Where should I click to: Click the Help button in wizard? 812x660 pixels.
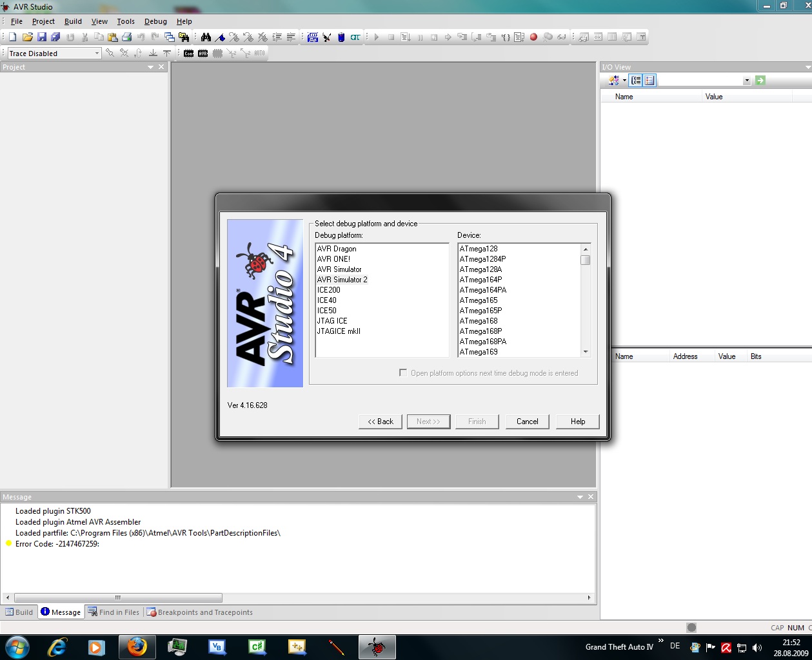pyautogui.click(x=578, y=422)
